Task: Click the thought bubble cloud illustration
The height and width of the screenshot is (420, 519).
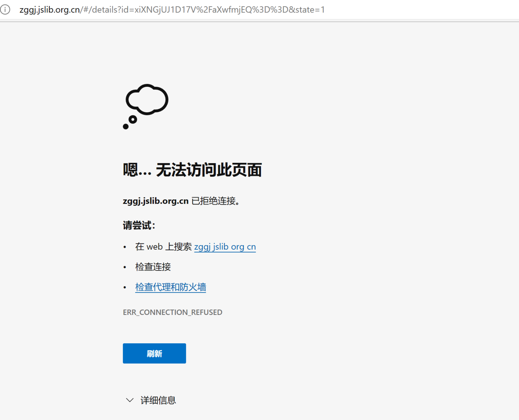Action: point(147,100)
